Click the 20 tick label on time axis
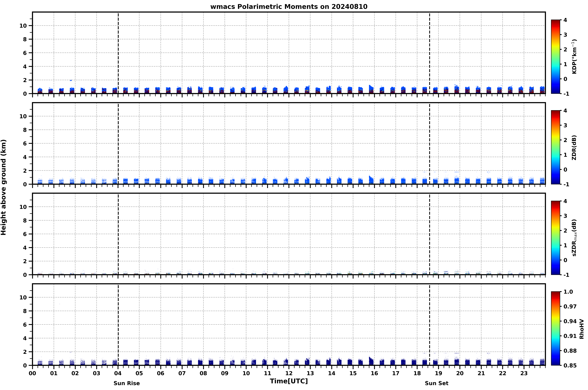 tap(460, 373)
